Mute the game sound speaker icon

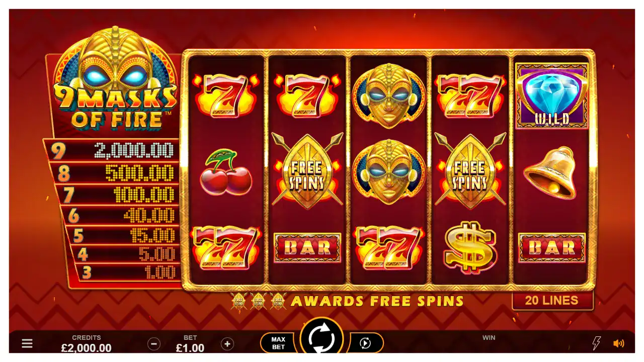pyautogui.click(x=619, y=343)
